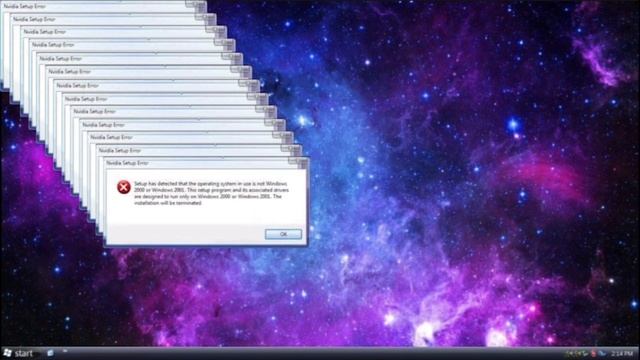Click OK in the frontmost Nvidia Setup Error dialog
Viewport: 640px width, 360px height.
click(x=283, y=234)
